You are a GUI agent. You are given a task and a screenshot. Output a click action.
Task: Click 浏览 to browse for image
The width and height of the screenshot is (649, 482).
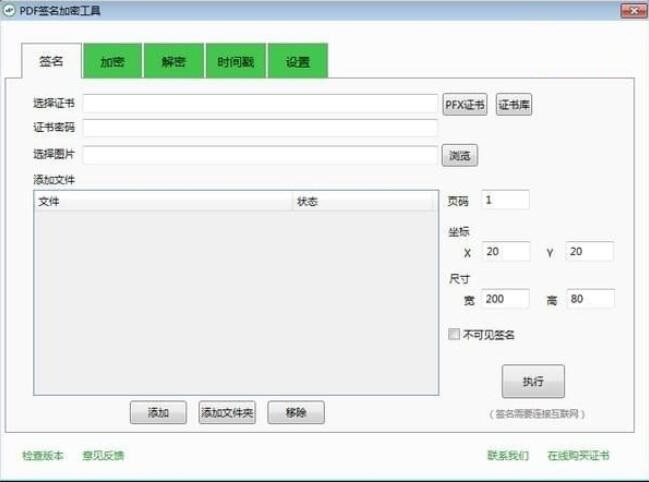pos(459,155)
